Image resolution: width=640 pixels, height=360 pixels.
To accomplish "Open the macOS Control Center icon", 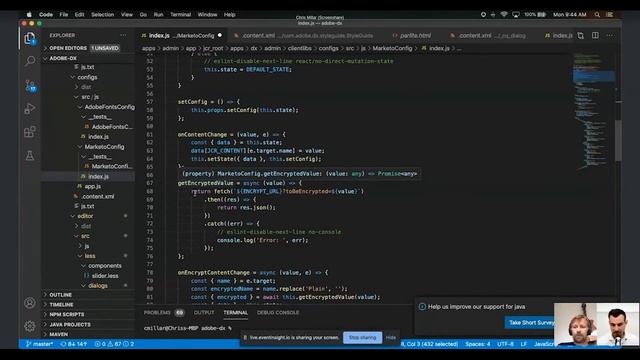I will tap(610, 14).
